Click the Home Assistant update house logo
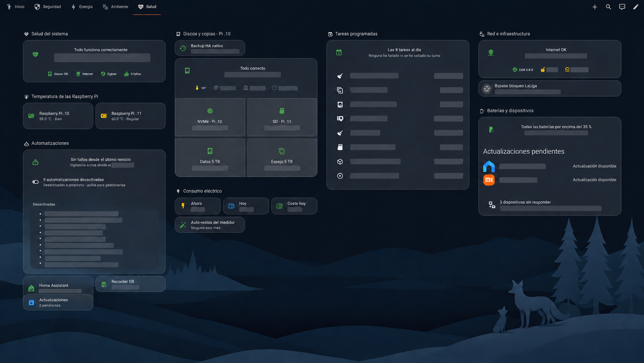Viewport: 644px width, 363px height. click(489, 166)
